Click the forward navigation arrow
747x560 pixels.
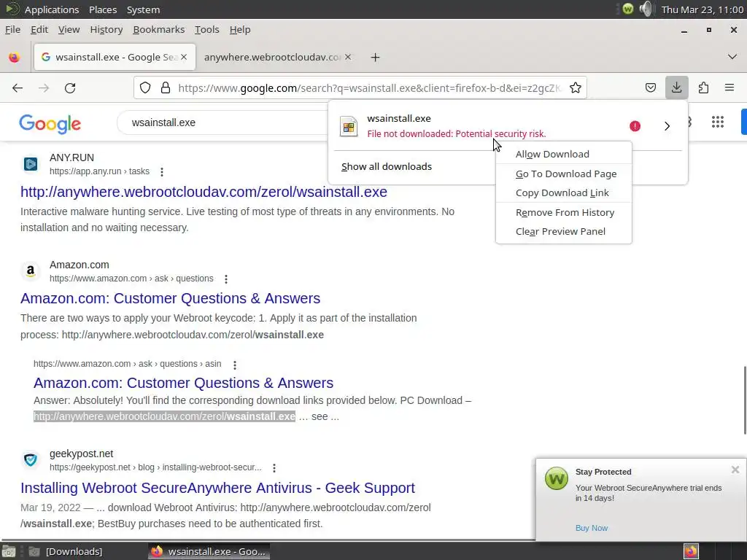pyautogui.click(x=44, y=87)
